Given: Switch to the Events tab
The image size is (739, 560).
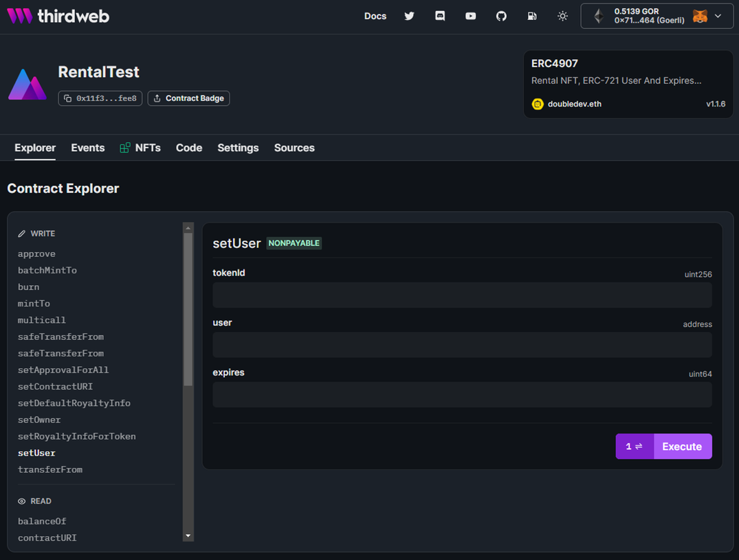Looking at the screenshot, I should [x=88, y=148].
